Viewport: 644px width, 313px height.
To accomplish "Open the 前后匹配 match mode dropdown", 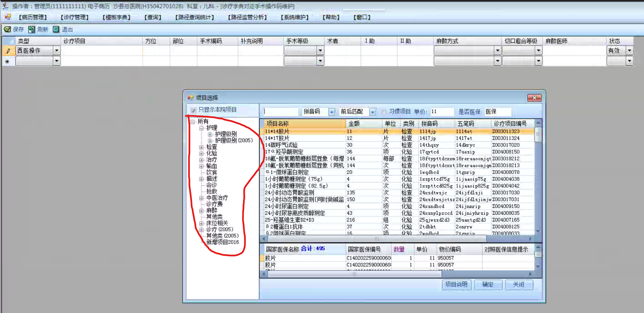I will (x=372, y=112).
